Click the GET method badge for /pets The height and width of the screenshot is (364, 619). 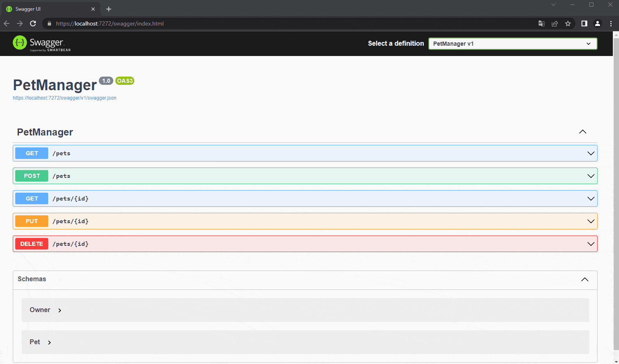(x=32, y=153)
